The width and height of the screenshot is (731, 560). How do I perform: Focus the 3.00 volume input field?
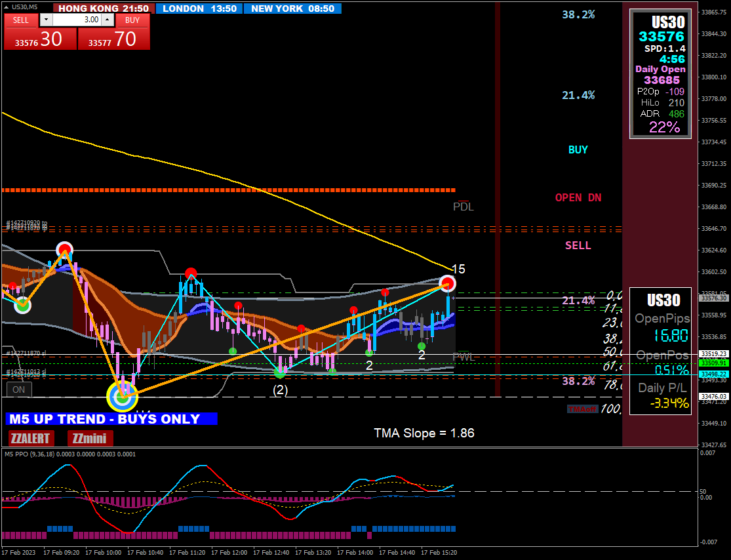[77, 20]
